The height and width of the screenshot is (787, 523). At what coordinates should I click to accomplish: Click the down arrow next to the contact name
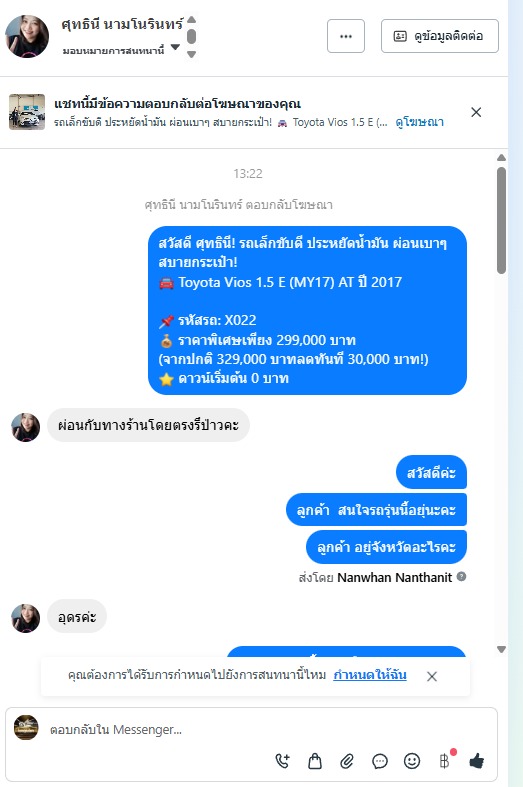click(x=191, y=54)
